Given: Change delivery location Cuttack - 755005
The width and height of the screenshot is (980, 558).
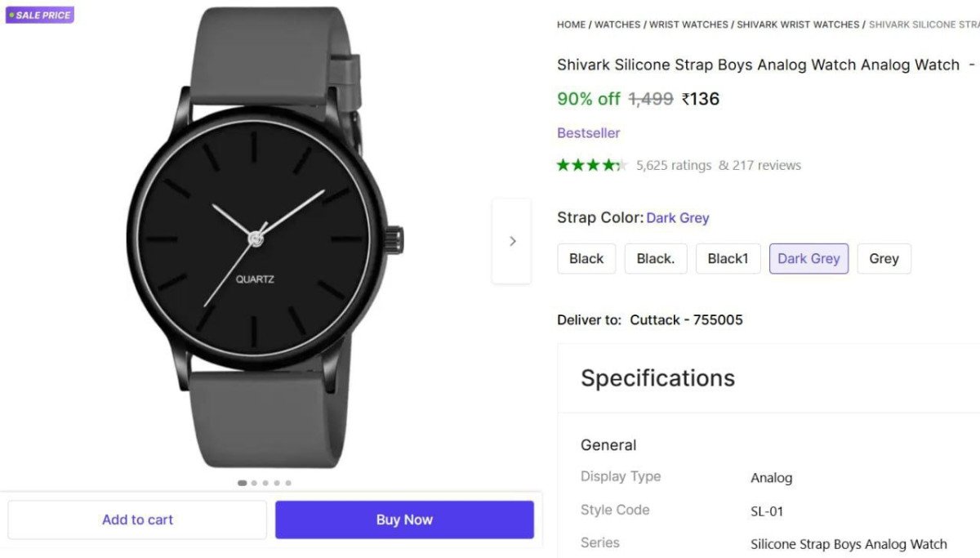Looking at the screenshot, I should pos(686,319).
